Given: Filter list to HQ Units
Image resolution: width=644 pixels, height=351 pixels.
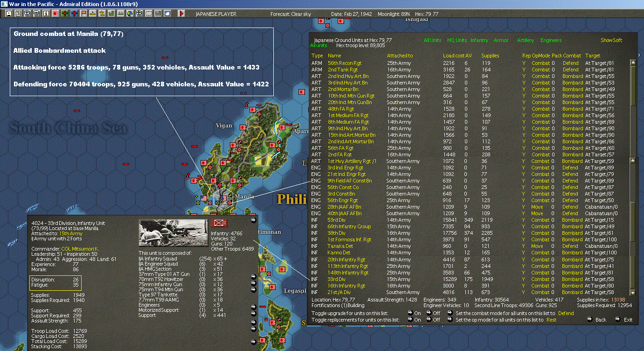Looking at the screenshot, I should 457,40.
